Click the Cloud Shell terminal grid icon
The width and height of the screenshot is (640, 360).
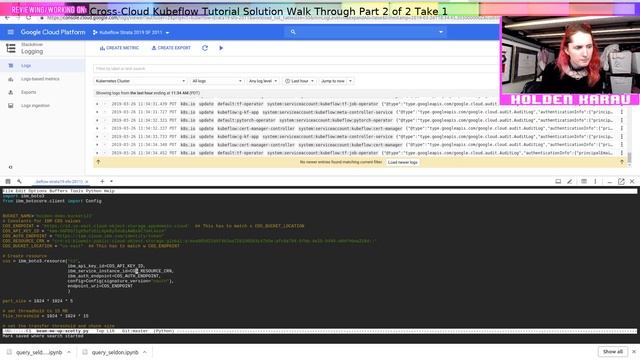(x=8, y=181)
